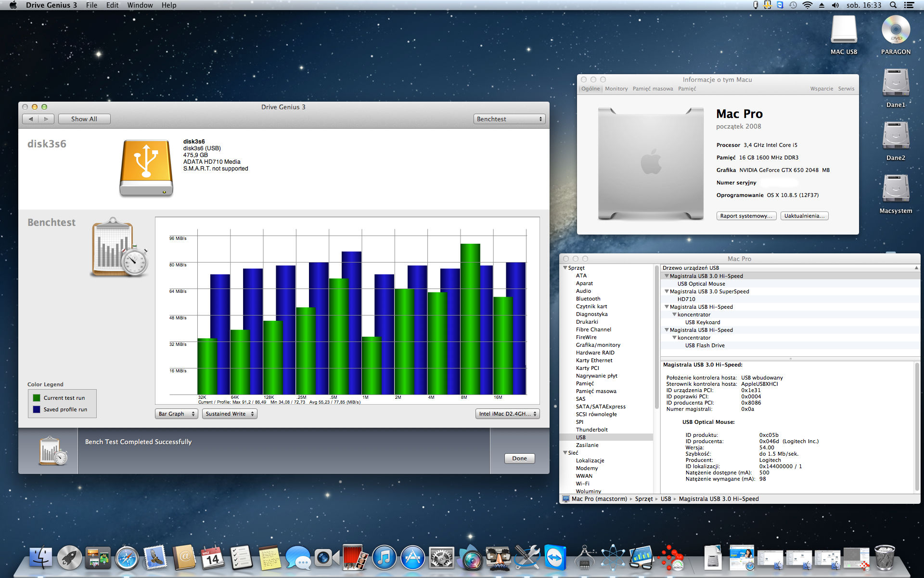The image size is (924, 578).
Task: Open Messages from the Dock
Action: (x=298, y=558)
